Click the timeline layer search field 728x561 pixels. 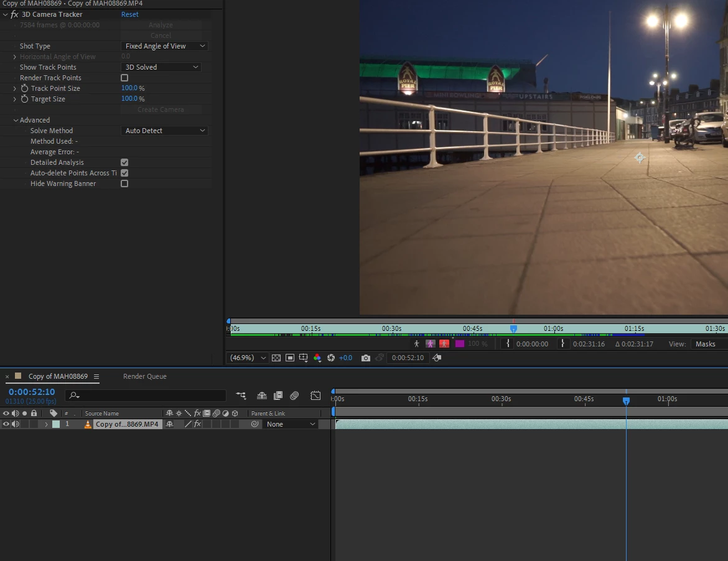coord(146,396)
